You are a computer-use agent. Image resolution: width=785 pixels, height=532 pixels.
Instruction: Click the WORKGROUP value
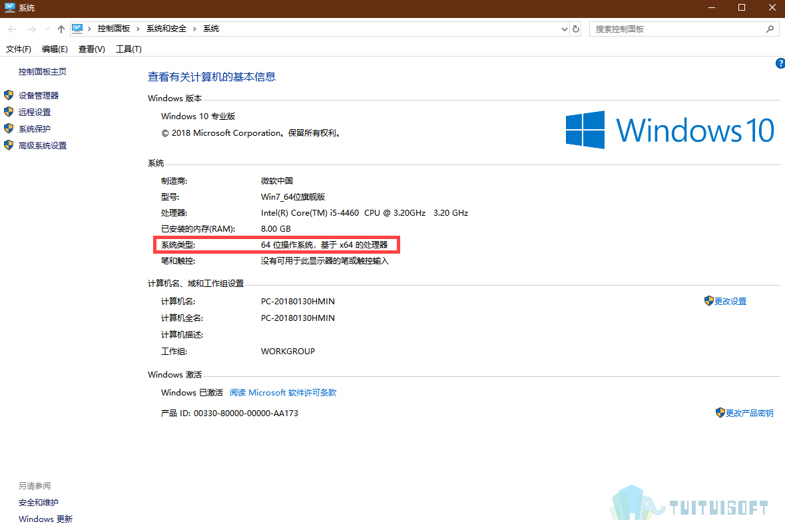coord(288,352)
